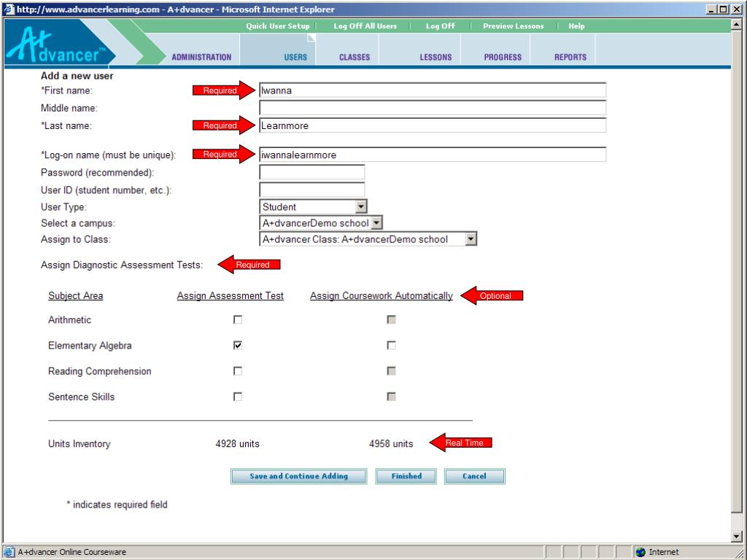
Task: Click the '4928 units' inventory value
Action: coord(237,444)
